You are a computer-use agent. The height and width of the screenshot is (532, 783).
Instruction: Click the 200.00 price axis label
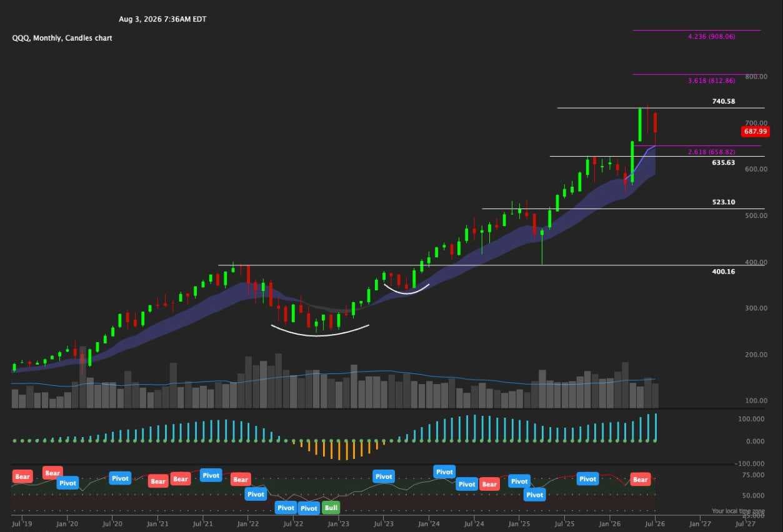pos(756,355)
